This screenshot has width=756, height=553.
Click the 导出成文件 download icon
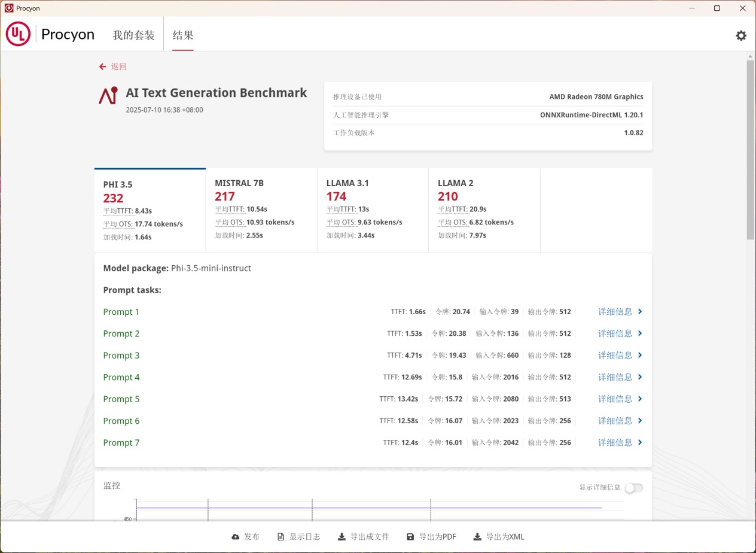341,536
